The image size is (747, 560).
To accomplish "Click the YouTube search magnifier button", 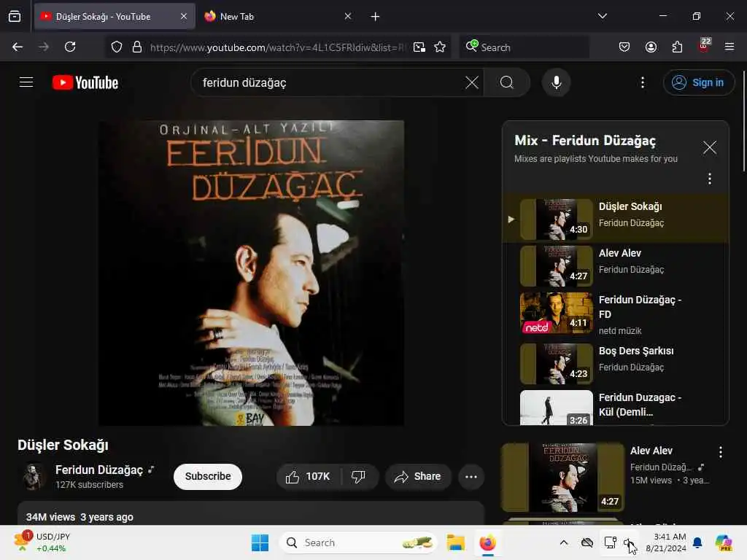I will pos(507,82).
